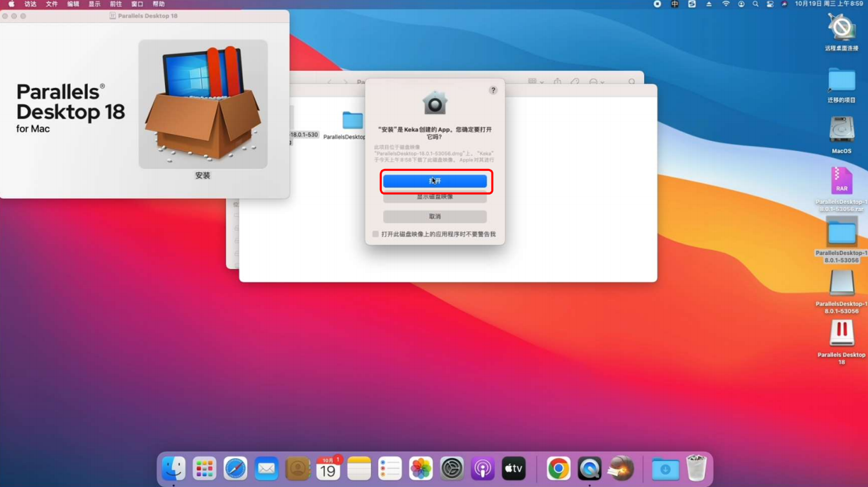Click the blue 打开 (Open) button
The height and width of the screenshot is (487, 868).
coord(435,181)
